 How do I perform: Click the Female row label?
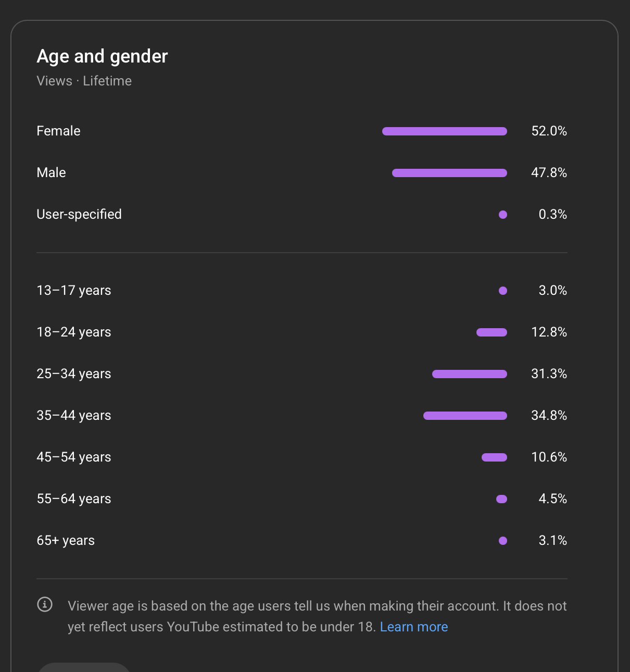pyautogui.click(x=58, y=131)
